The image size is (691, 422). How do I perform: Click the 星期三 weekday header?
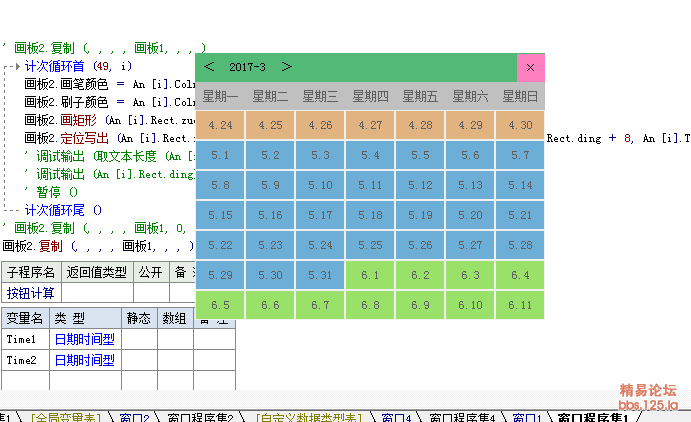tap(320, 97)
